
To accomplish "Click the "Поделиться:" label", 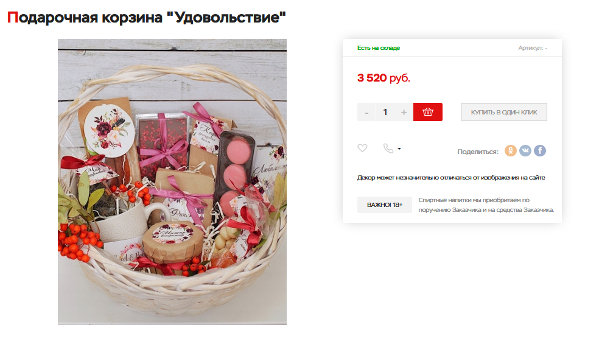I will click(x=477, y=152).
